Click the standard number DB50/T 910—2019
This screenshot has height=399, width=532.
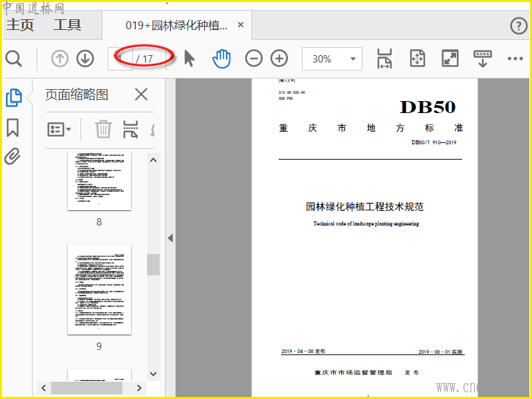coord(434,142)
